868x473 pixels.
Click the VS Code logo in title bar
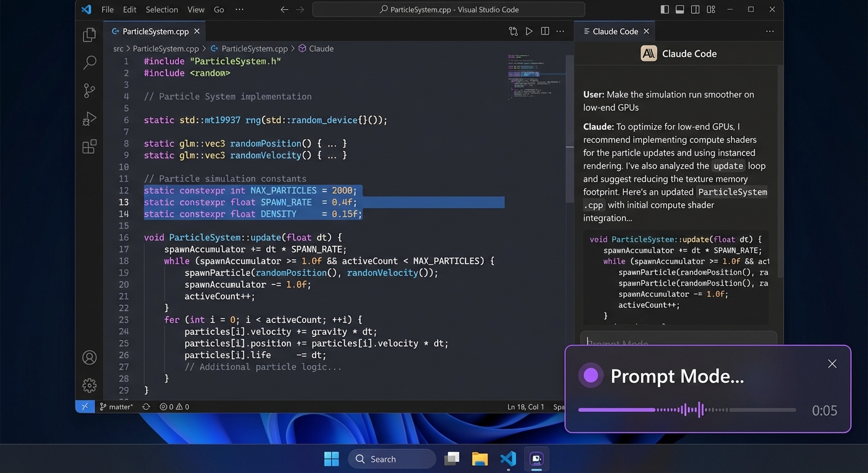(86, 9)
